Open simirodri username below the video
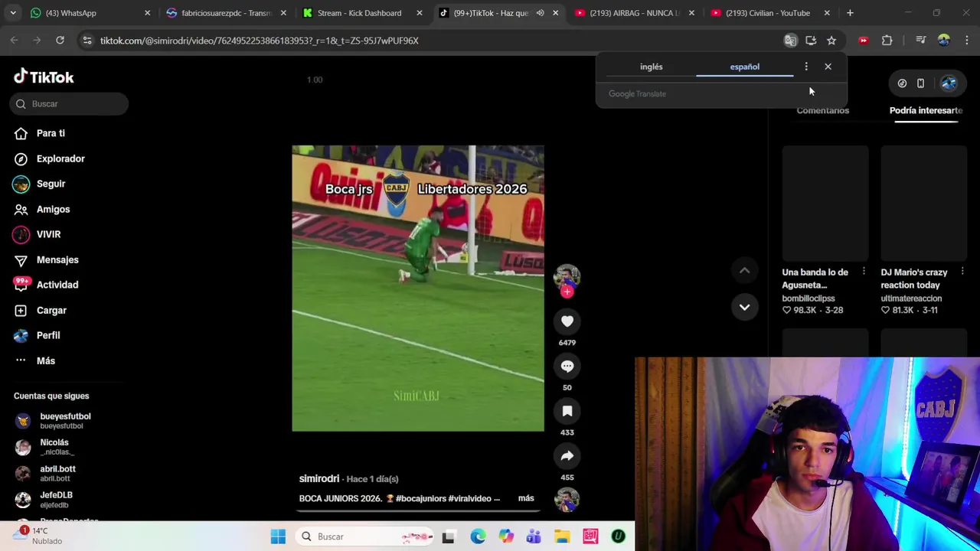This screenshot has height=551, width=980. coord(319,478)
